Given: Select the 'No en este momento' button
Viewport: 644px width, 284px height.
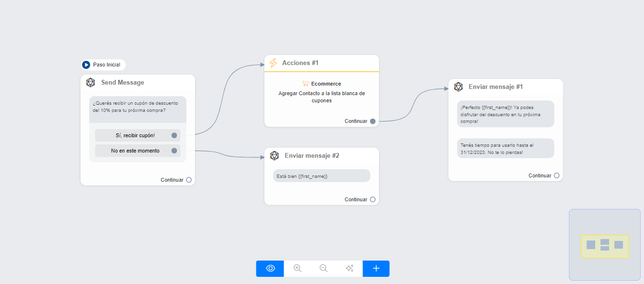Looking at the screenshot, I should pos(138,151).
